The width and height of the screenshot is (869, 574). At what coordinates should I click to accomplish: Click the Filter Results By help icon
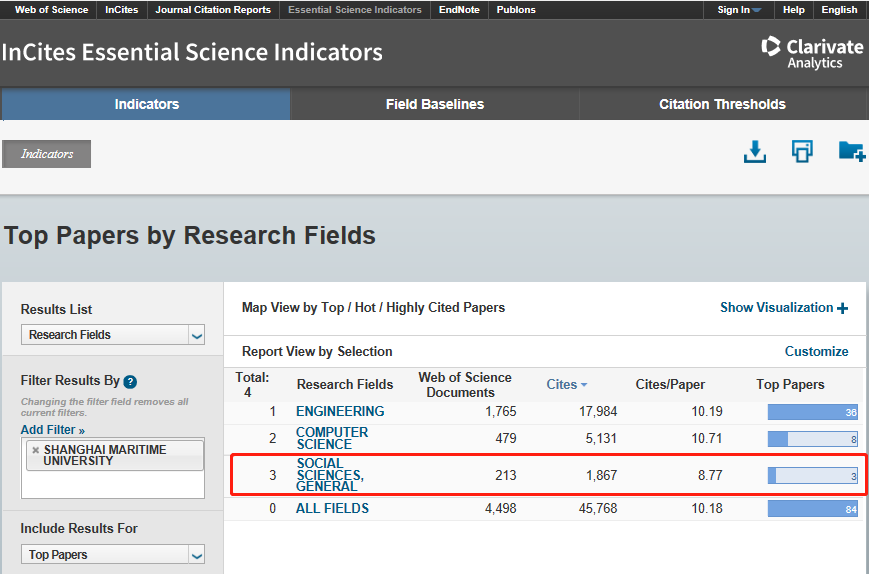(130, 382)
